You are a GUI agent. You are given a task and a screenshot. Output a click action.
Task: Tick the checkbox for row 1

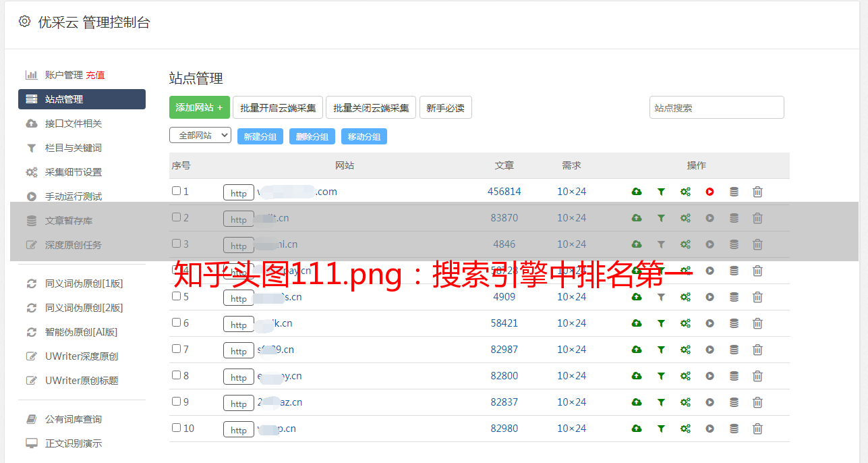[x=176, y=191]
